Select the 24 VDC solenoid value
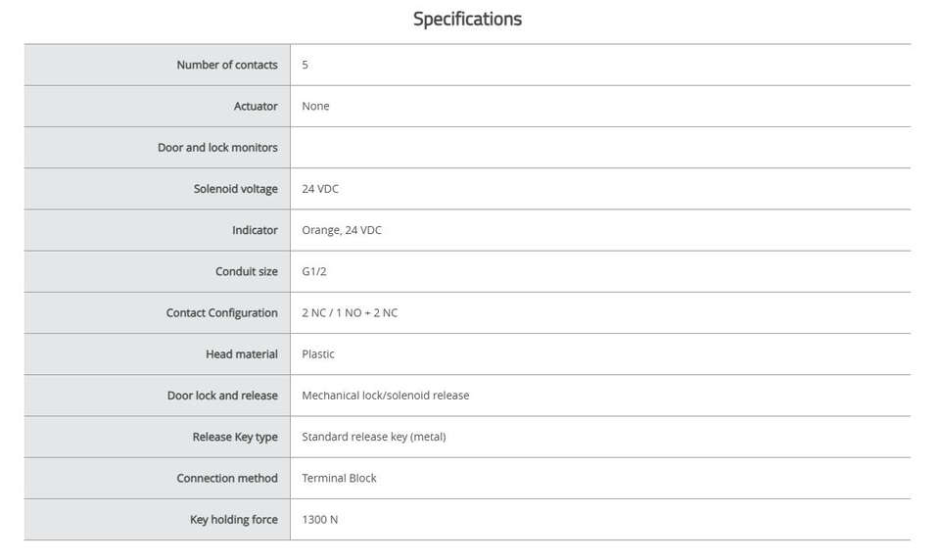Image resolution: width=940 pixels, height=560 pixels. click(x=320, y=189)
